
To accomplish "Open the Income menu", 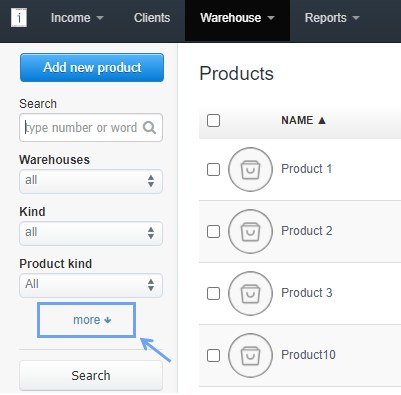I will [x=77, y=18].
